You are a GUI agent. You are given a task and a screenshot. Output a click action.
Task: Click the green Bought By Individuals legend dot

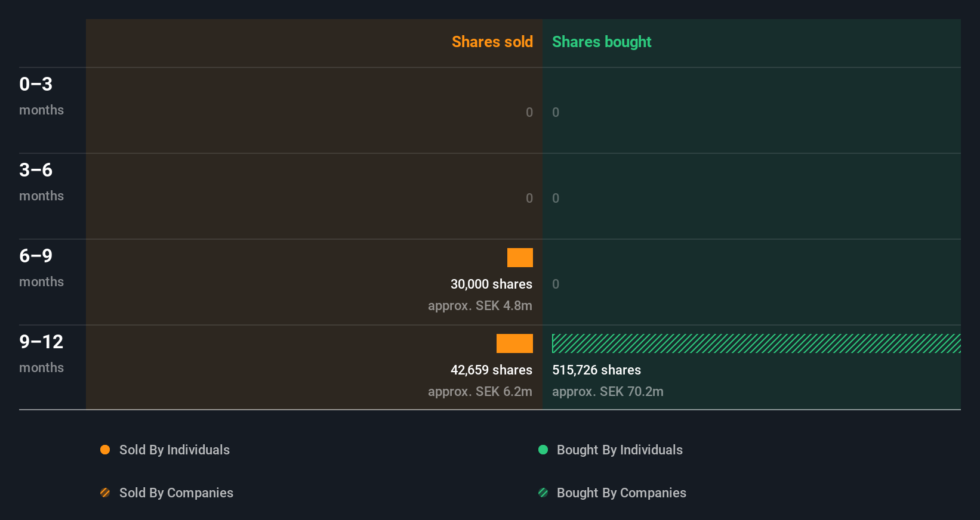543,450
